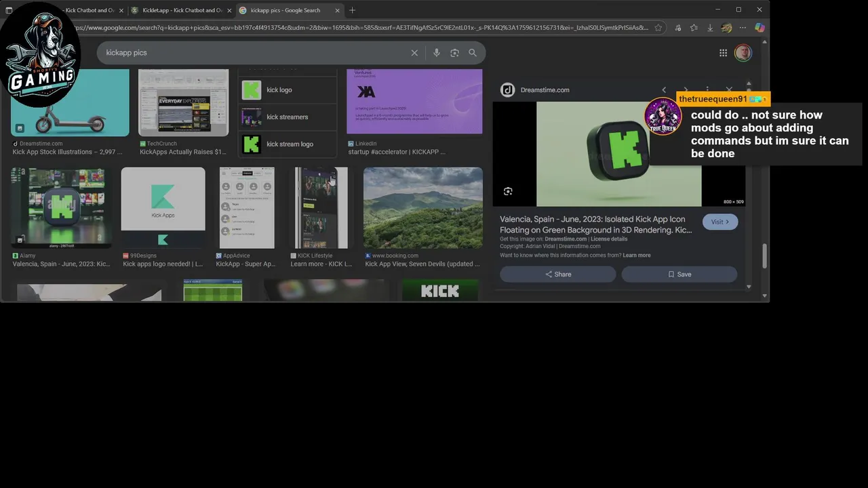Focus the Google search box
868x488 pixels.
click(x=258, y=53)
